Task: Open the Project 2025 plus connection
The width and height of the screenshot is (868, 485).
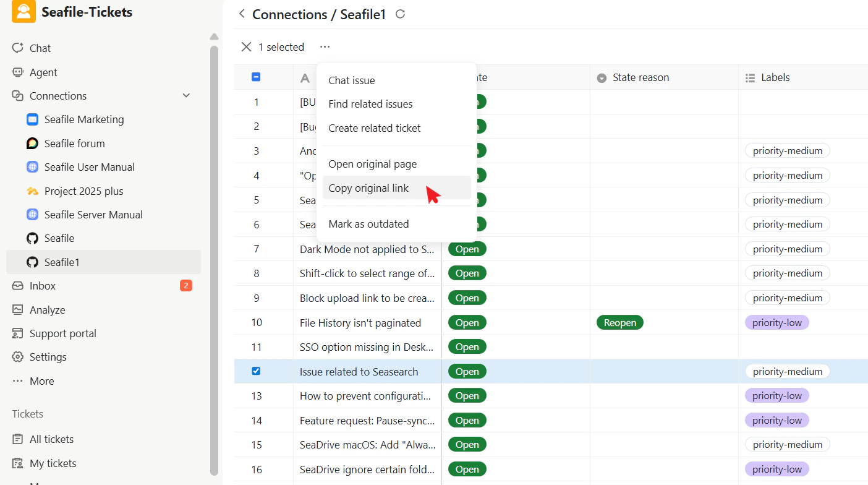Action: coord(84,191)
